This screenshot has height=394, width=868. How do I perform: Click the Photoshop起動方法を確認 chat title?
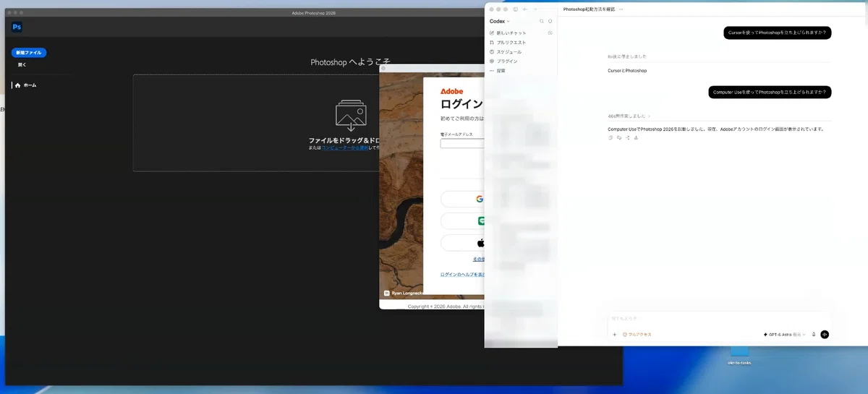point(589,9)
